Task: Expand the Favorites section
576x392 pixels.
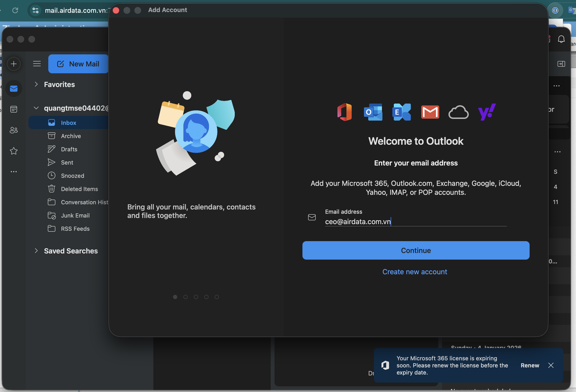Action: (x=36, y=84)
